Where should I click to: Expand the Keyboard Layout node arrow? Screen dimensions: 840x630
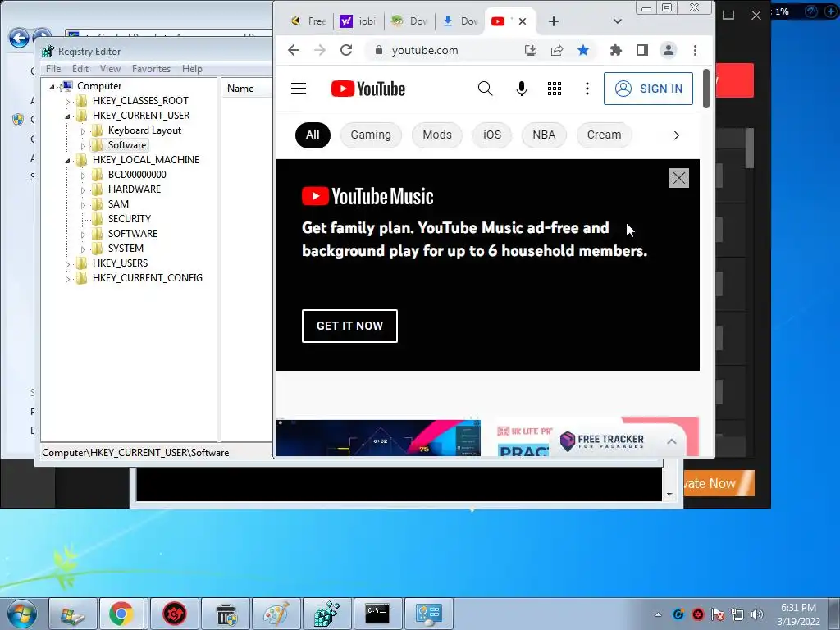[x=83, y=131]
